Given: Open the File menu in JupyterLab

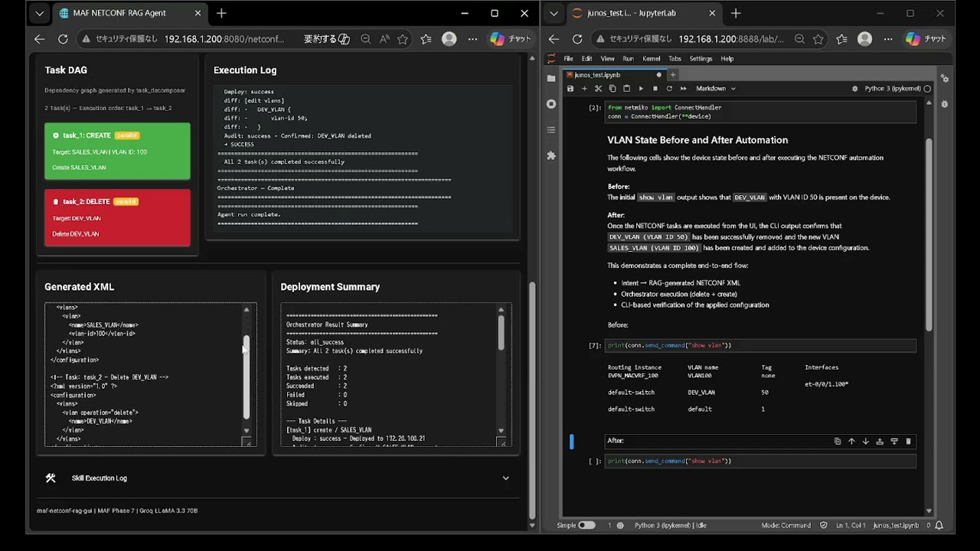Looking at the screenshot, I should tap(568, 59).
